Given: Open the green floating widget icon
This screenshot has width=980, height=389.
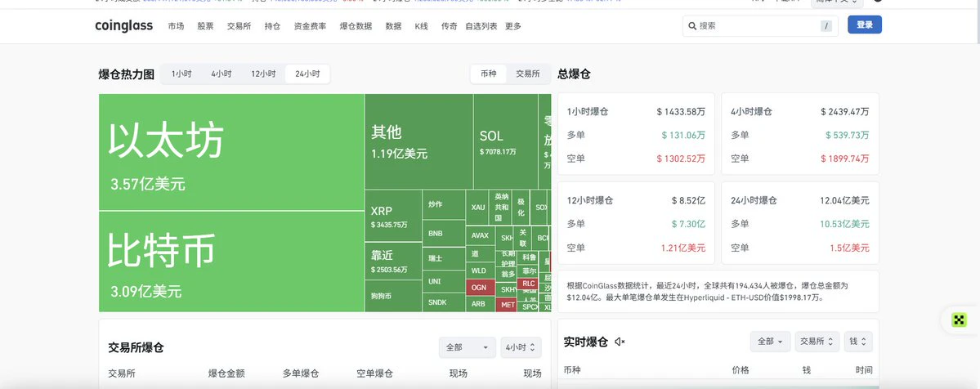Looking at the screenshot, I should coord(959,320).
